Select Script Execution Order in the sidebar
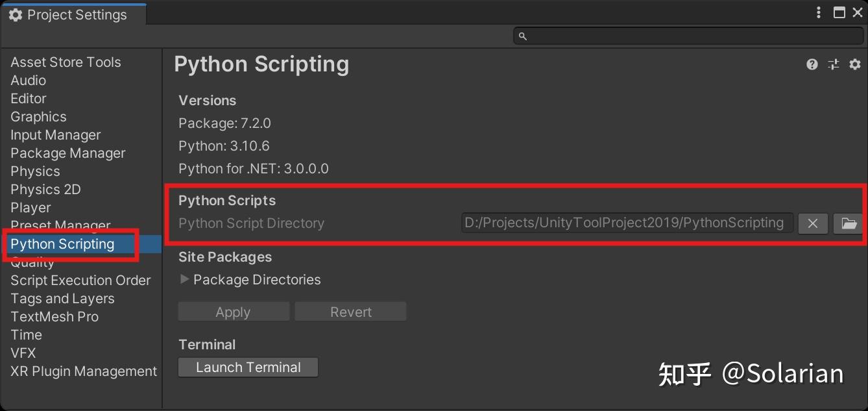This screenshot has width=868, height=411. click(x=80, y=280)
